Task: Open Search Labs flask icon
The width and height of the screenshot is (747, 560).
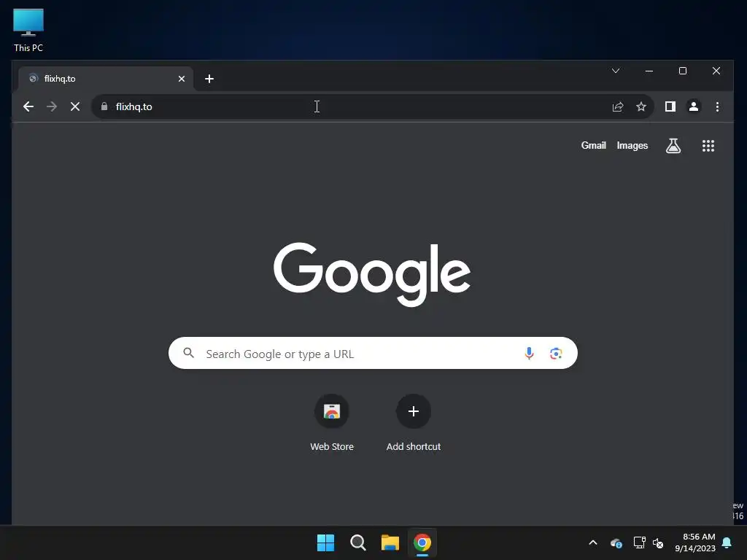Action: [x=673, y=146]
